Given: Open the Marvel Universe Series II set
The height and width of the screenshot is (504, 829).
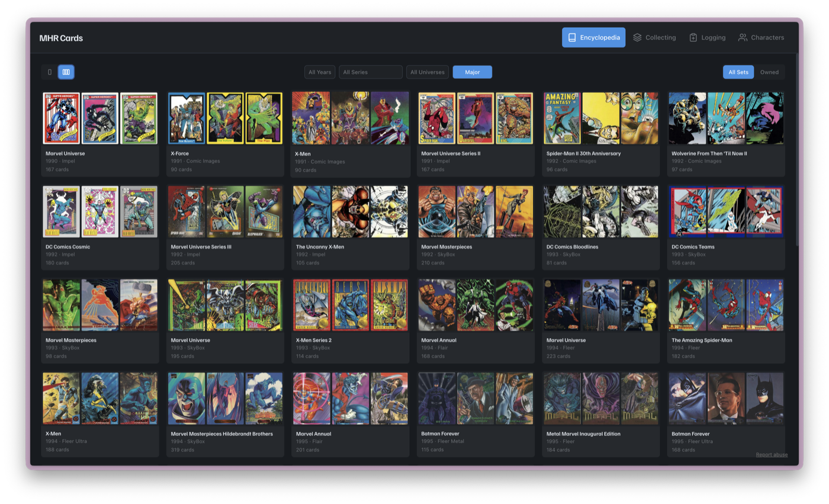Looking at the screenshot, I should coord(475,133).
